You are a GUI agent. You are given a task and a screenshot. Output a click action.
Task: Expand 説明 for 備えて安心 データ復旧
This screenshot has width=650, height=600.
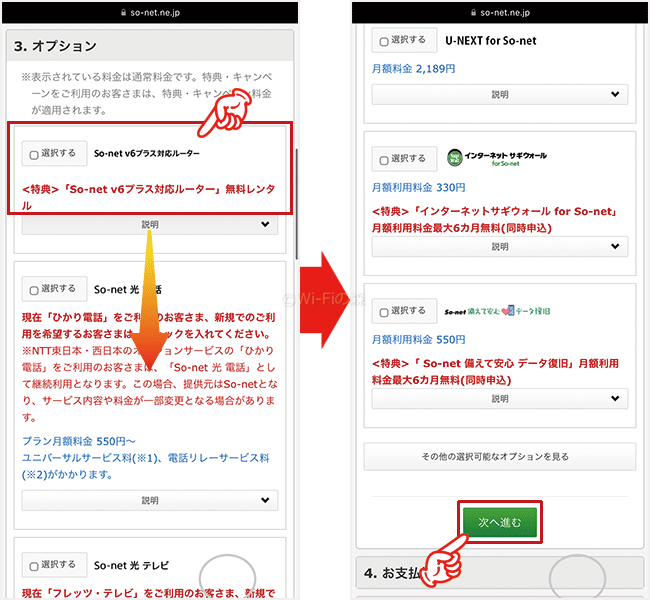[x=500, y=399]
